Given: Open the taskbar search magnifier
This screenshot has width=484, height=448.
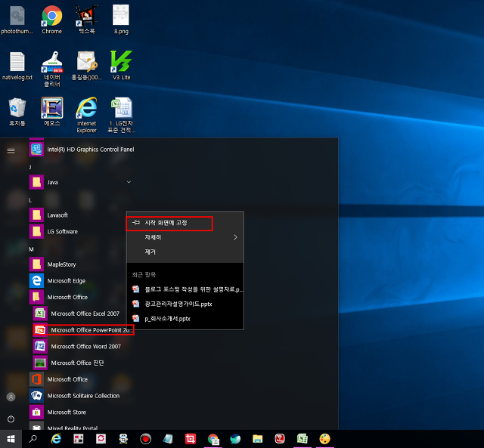Looking at the screenshot, I should pyautogui.click(x=33, y=439).
